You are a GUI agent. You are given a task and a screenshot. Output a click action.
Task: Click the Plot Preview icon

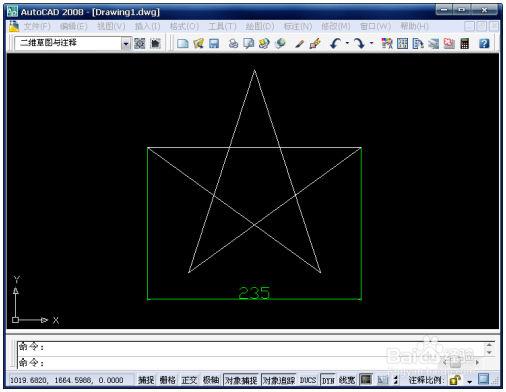pyautogui.click(x=249, y=43)
